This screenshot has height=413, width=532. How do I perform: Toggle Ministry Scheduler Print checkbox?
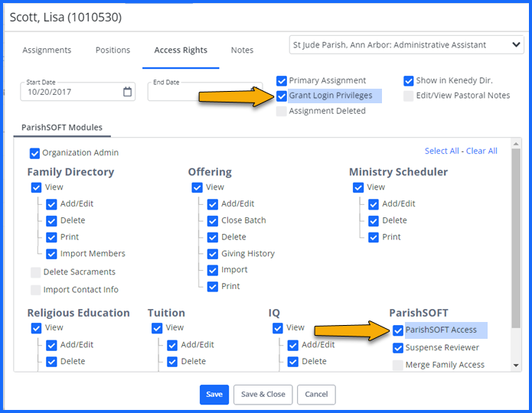(x=374, y=237)
